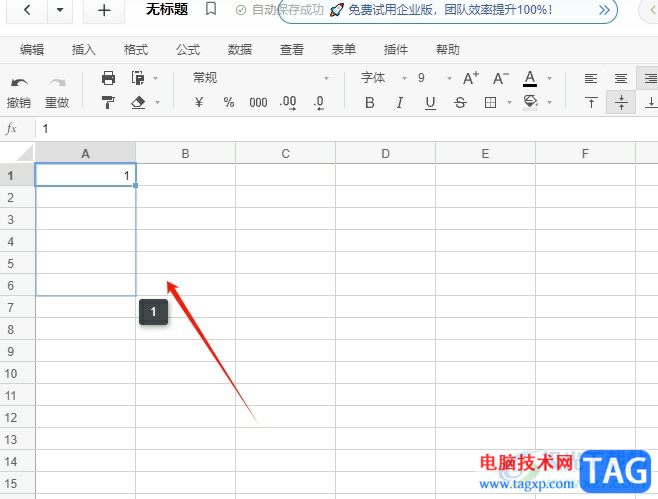Expand the font color arrow
The width and height of the screenshot is (658, 499).
pyautogui.click(x=549, y=78)
